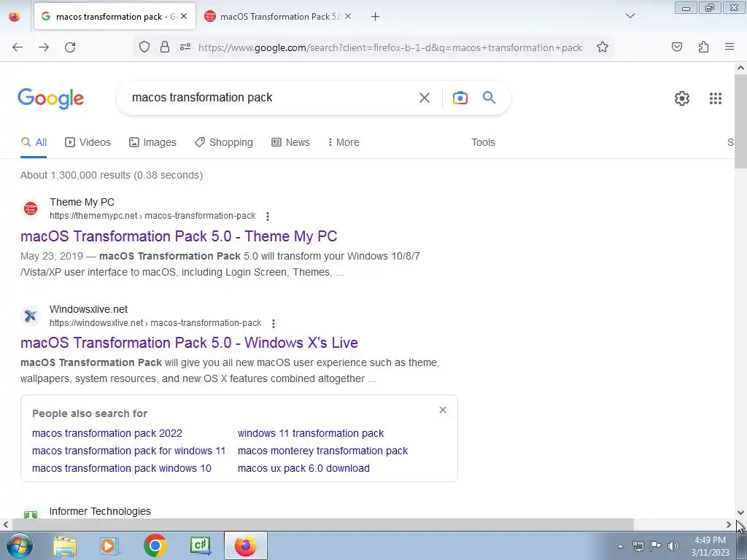Open the Google apps grid

(715, 98)
